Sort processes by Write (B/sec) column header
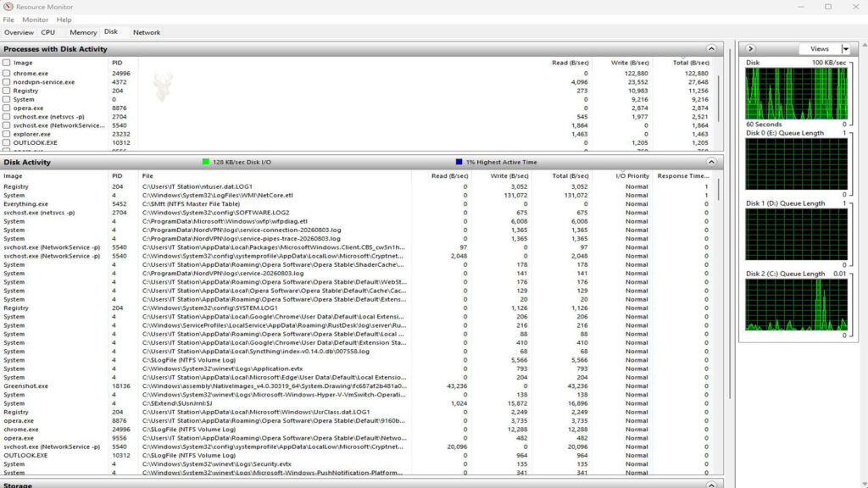 click(x=630, y=63)
